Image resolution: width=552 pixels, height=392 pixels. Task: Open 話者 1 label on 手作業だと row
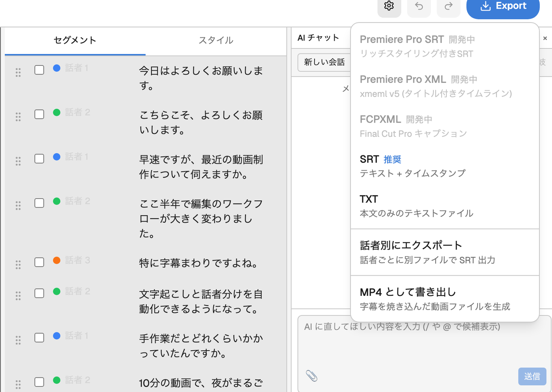click(77, 335)
